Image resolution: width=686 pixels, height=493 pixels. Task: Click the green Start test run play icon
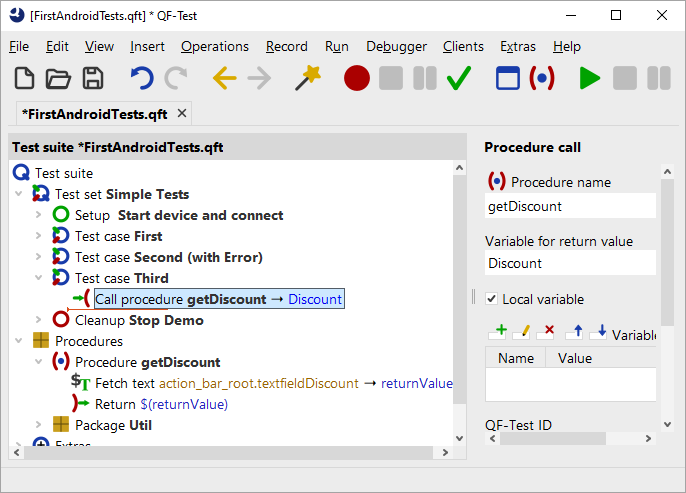590,79
